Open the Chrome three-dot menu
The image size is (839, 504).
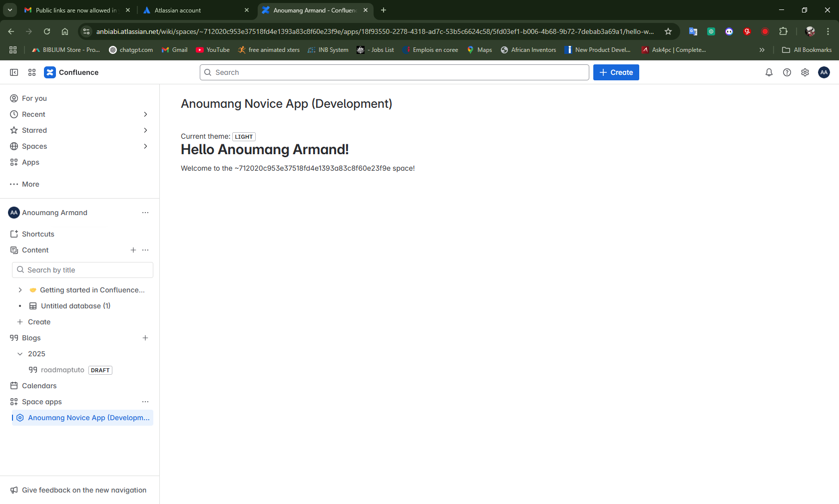(x=828, y=31)
